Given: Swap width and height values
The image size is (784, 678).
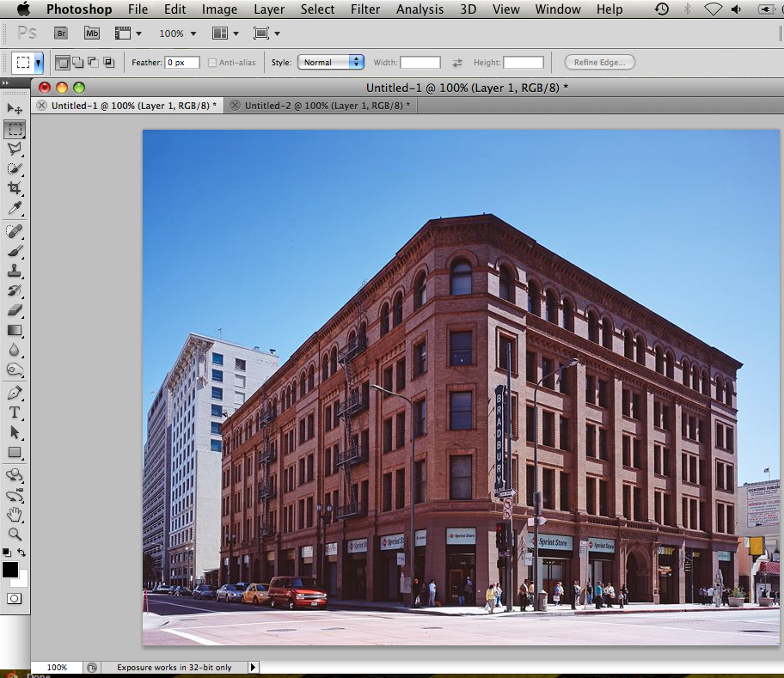Looking at the screenshot, I should pyautogui.click(x=457, y=63).
